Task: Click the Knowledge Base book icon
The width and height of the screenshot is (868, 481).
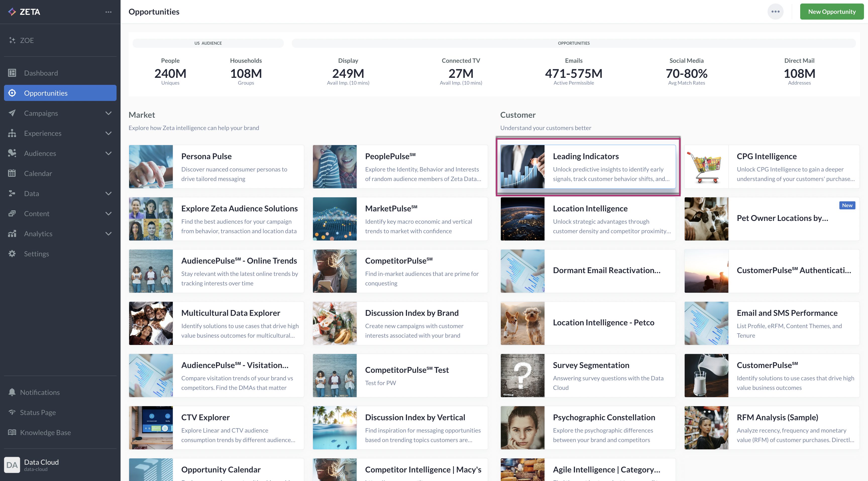Action: [12, 432]
